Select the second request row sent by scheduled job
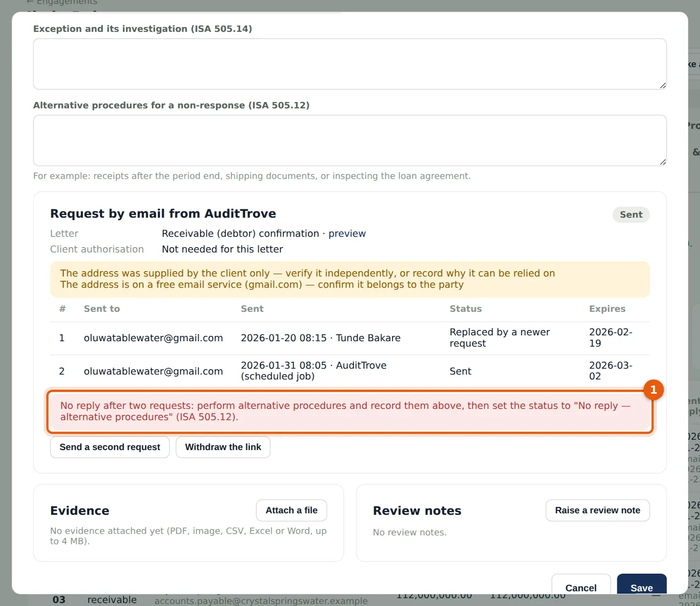The width and height of the screenshot is (700, 606). pyautogui.click(x=314, y=371)
